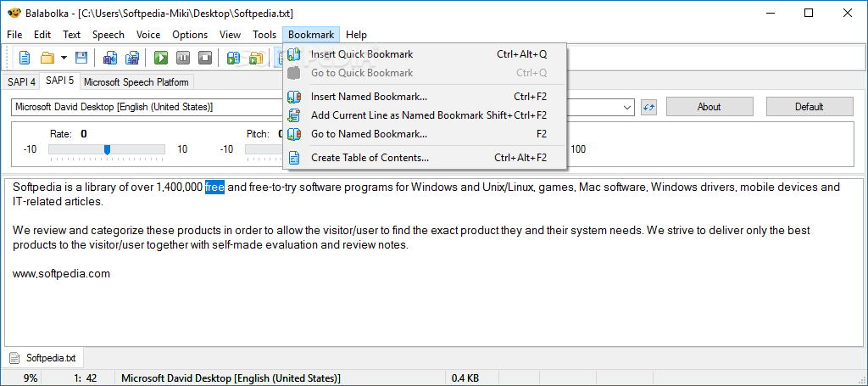868x386 pixels.
Task: Click the Go to Named Bookmark icon
Action: (294, 133)
